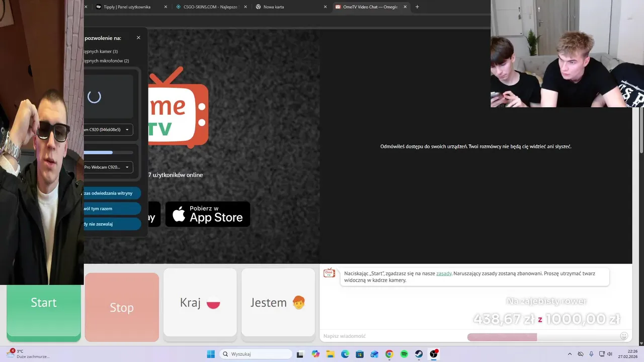Image resolution: width=644 pixels, height=362 pixels.
Task: Click the large OmeTV logo
Action: [x=179, y=107]
